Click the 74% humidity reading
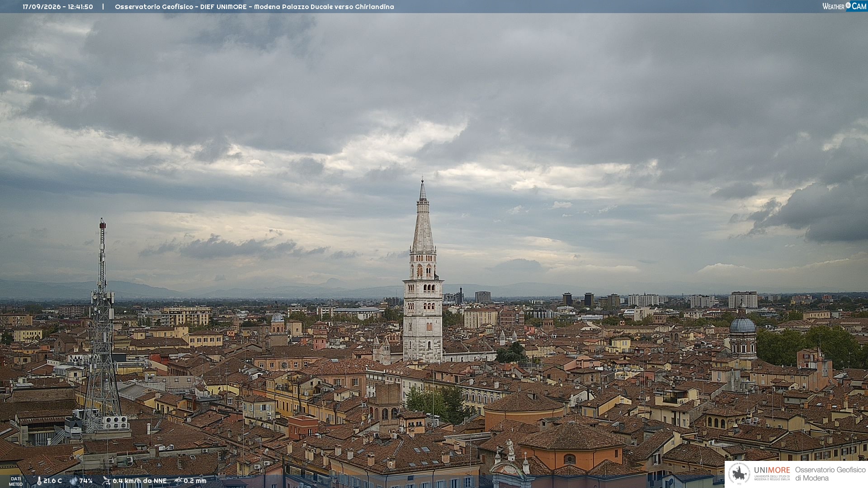 (x=86, y=481)
